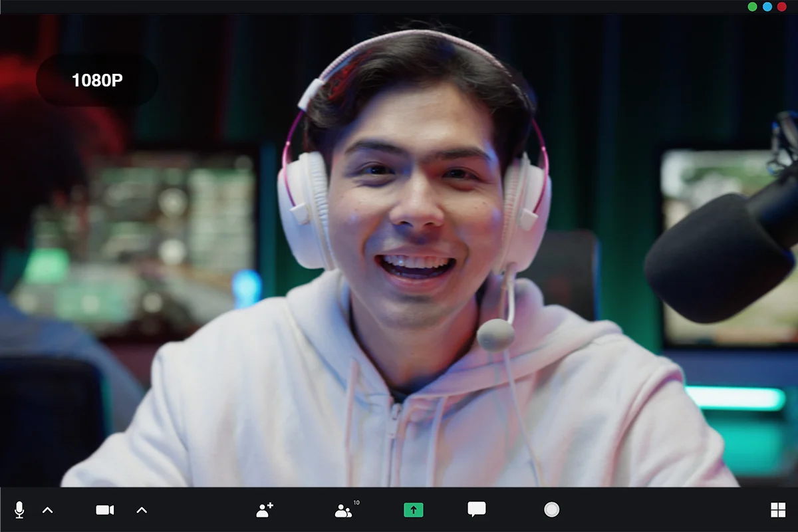
Task: Expand the microphone audio options chevron
Action: coord(48,510)
